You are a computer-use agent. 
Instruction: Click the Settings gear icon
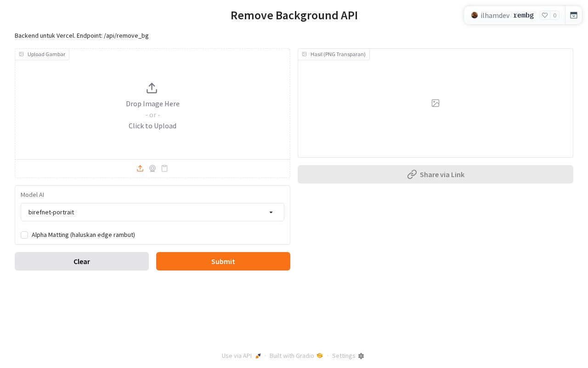point(361,356)
